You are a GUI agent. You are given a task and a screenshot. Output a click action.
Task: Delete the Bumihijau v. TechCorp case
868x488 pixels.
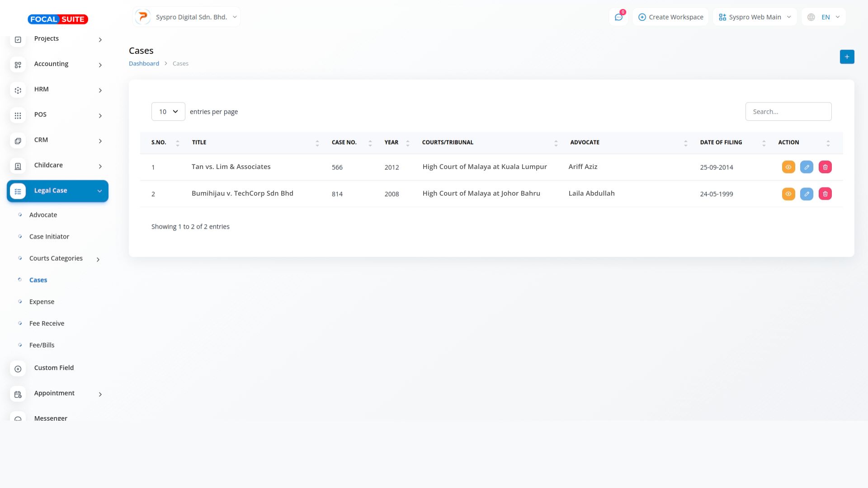tap(825, 194)
